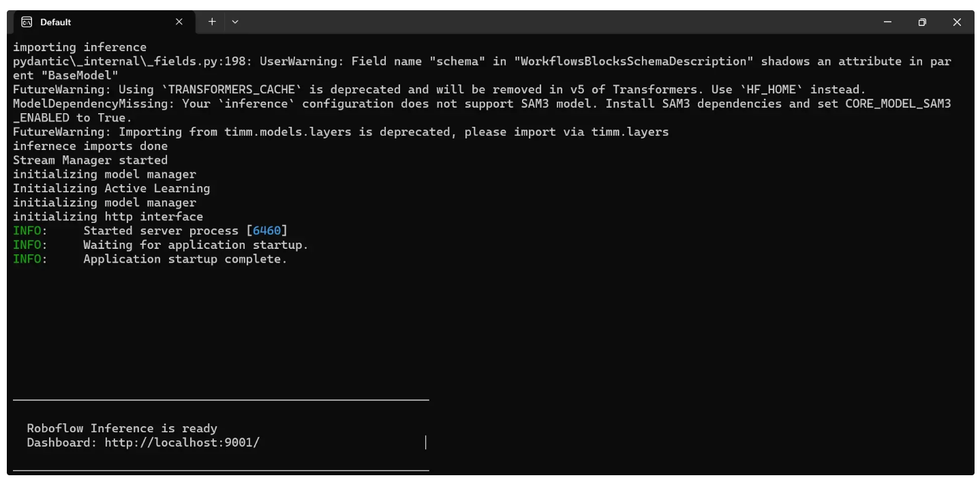Click the "initializing http interface" line

[108, 217]
